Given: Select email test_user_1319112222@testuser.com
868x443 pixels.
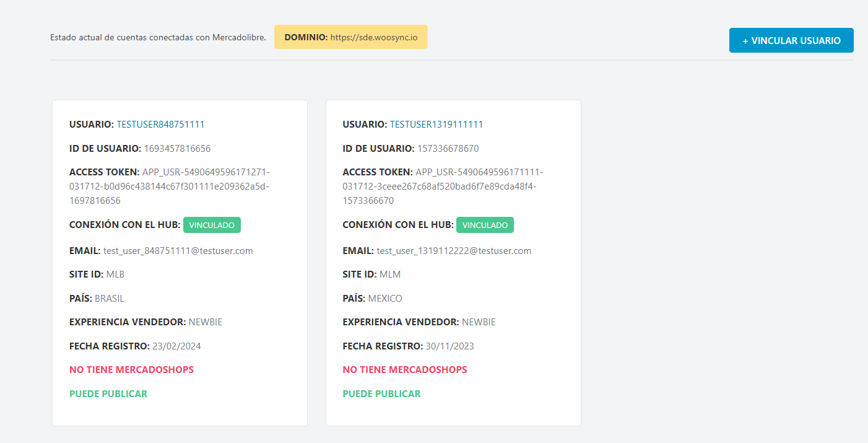Looking at the screenshot, I should click(x=454, y=251).
